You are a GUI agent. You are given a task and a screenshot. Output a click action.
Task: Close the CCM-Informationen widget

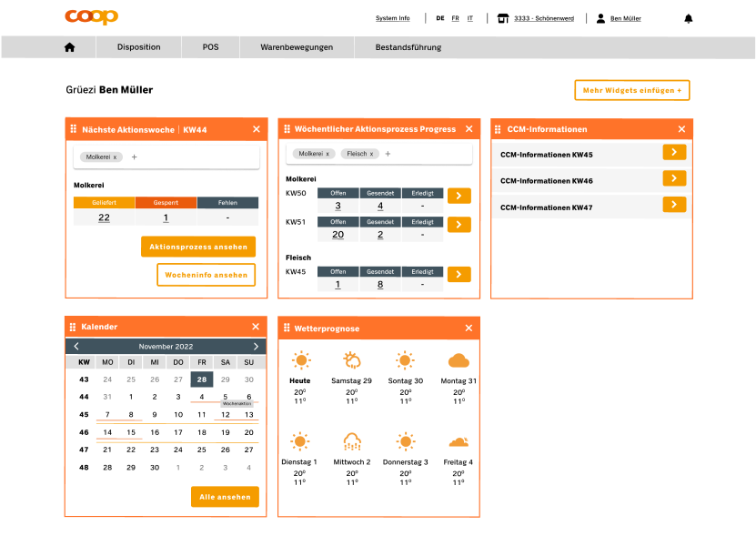point(681,129)
